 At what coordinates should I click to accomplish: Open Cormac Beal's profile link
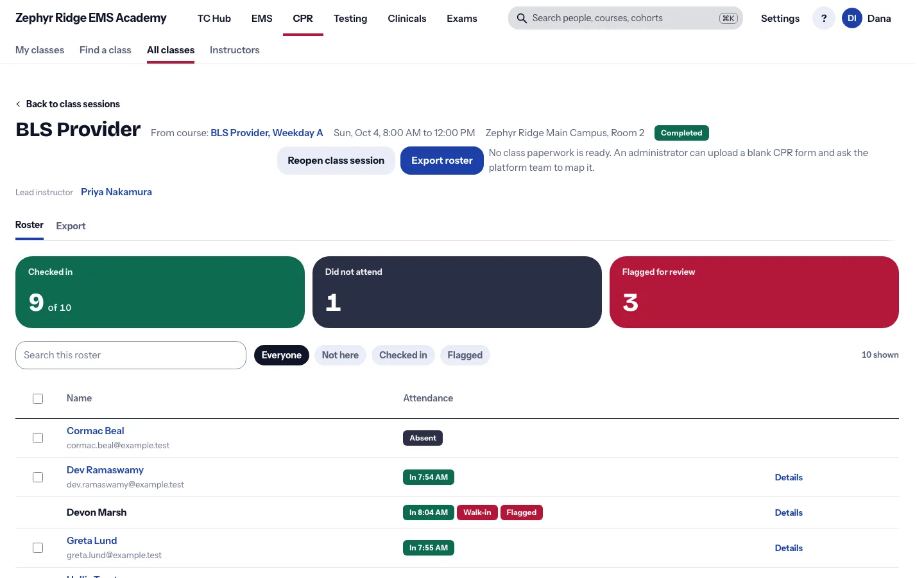[x=96, y=431]
